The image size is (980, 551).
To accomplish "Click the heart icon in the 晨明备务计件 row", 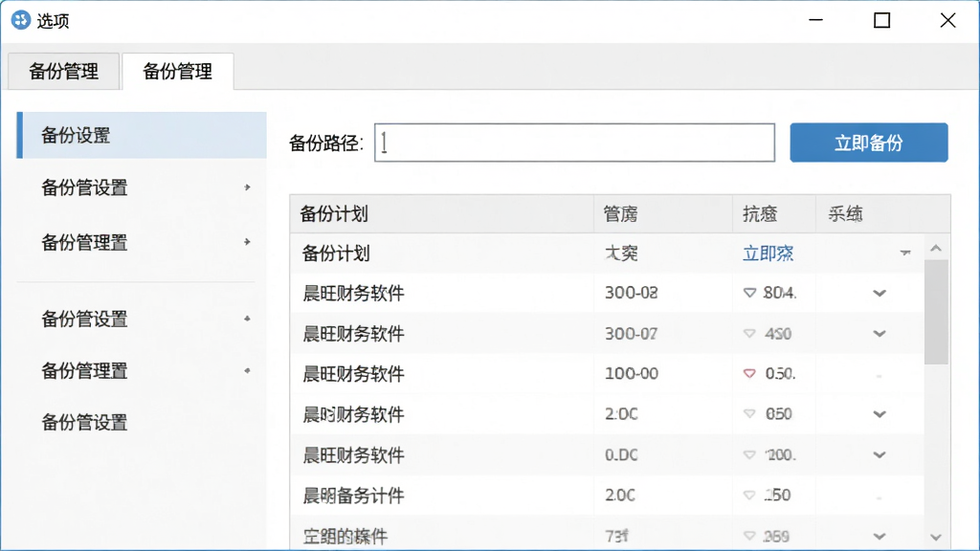I will coord(749,496).
